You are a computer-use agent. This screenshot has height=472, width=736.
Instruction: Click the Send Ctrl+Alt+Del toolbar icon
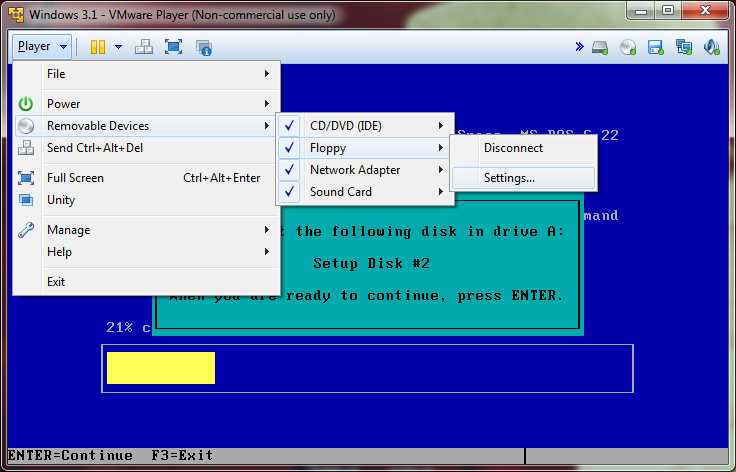(x=144, y=47)
